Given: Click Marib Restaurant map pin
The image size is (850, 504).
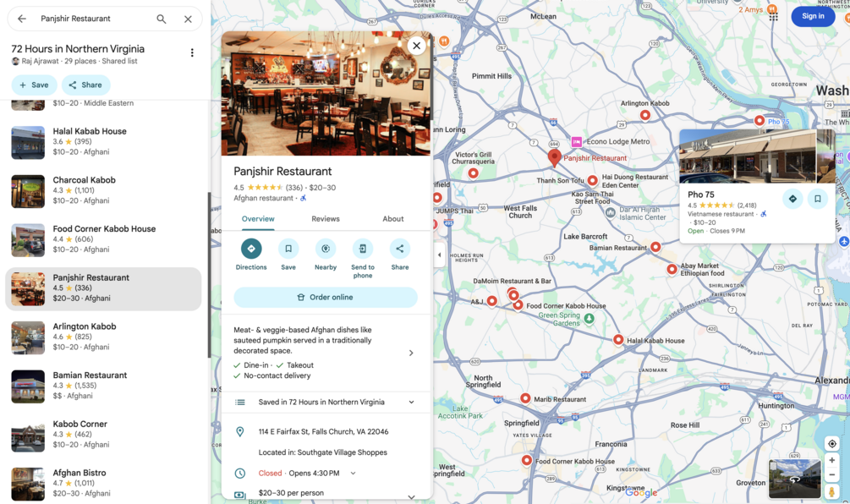Looking at the screenshot, I should [x=524, y=398].
